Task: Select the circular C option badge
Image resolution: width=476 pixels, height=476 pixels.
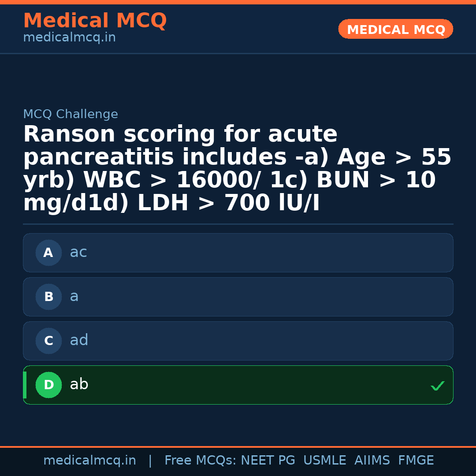Action: [48, 341]
